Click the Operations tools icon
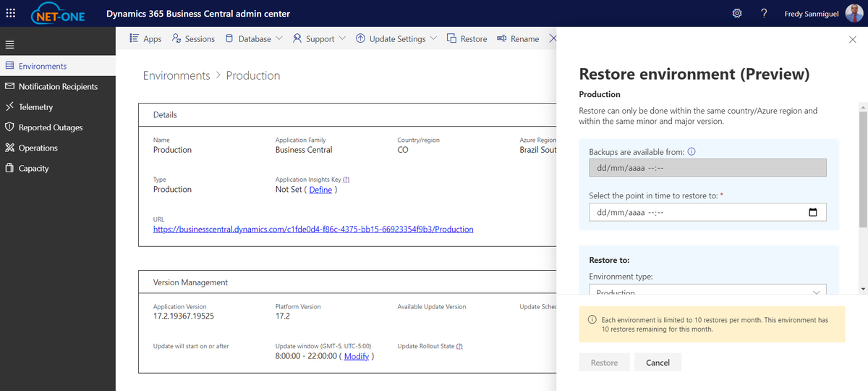The image size is (868, 391). tap(9, 147)
